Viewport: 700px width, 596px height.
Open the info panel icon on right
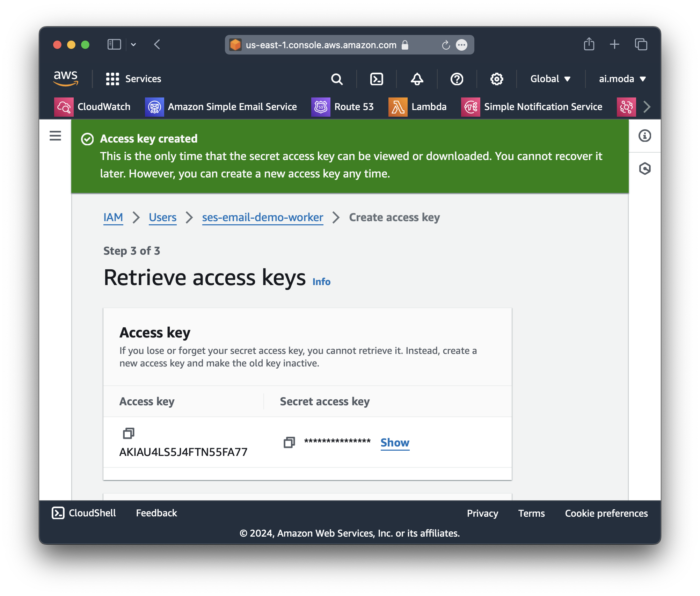[x=644, y=136]
